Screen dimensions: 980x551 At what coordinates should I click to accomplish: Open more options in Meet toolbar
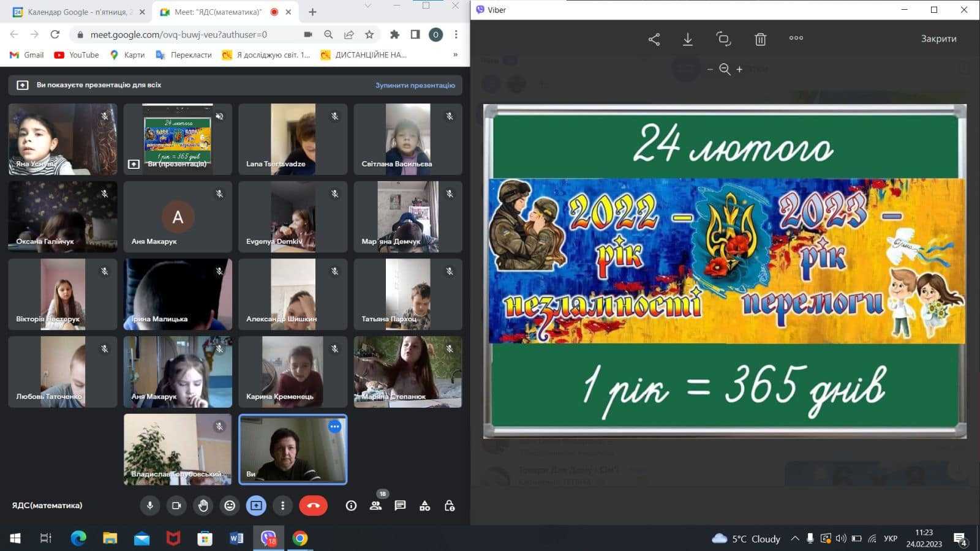click(282, 506)
